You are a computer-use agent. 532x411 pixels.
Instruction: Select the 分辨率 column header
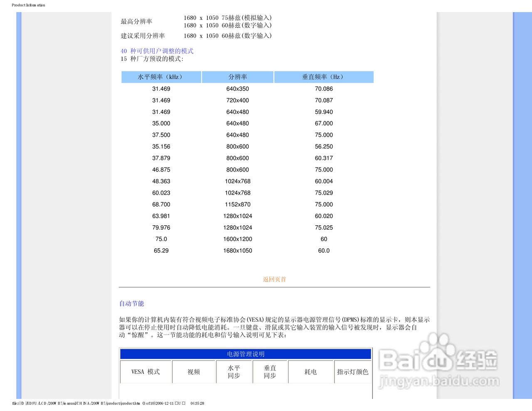238,77
